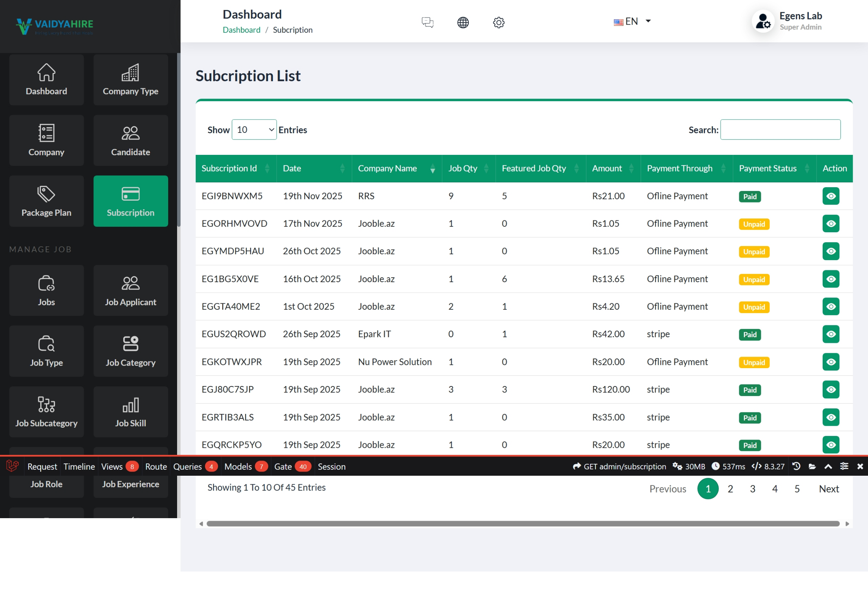This screenshot has width=868, height=590.
Task: Open Company Type sidebar tile
Action: pyautogui.click(x=130, y=80)
